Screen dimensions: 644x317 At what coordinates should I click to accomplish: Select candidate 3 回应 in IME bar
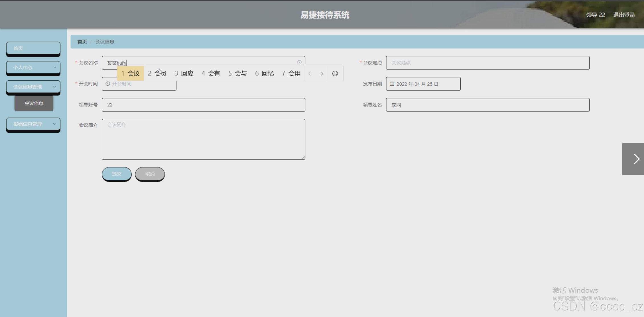[x=184, y=73]
